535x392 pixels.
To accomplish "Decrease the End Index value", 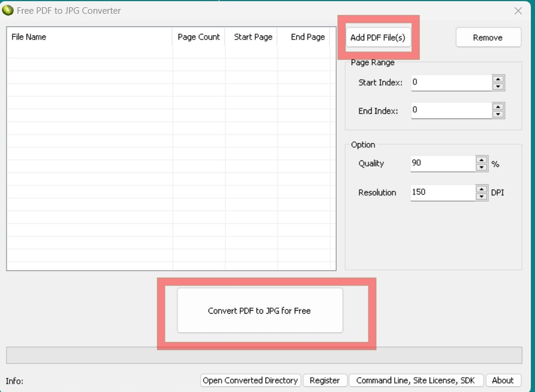I will pos(498,114).
